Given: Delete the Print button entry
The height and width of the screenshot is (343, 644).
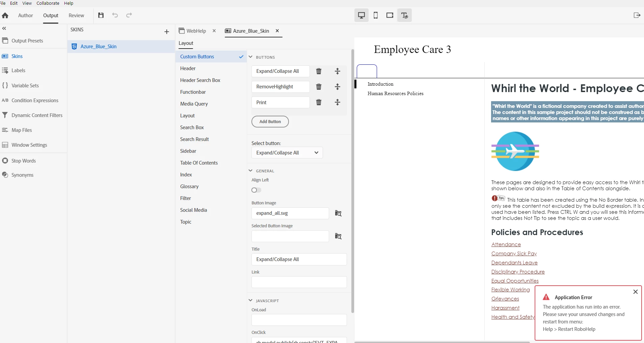Looking at the screenshot, I should pos(319,102).
